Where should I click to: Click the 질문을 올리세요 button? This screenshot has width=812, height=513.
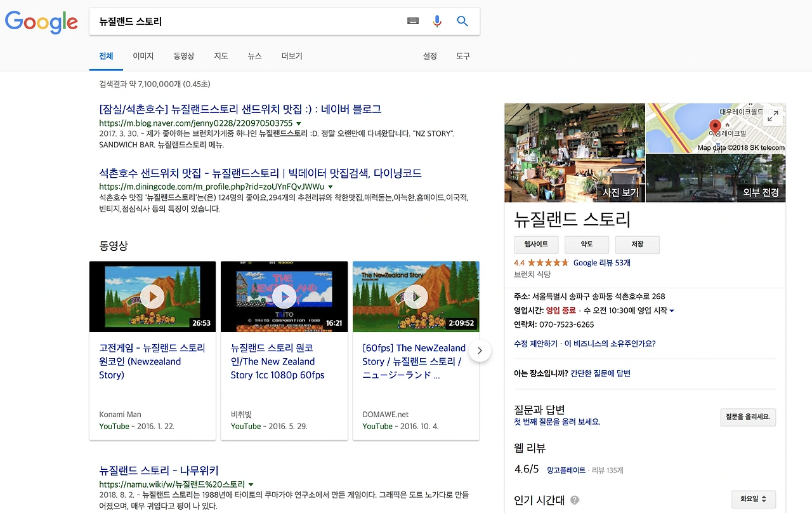coord(749,417)
